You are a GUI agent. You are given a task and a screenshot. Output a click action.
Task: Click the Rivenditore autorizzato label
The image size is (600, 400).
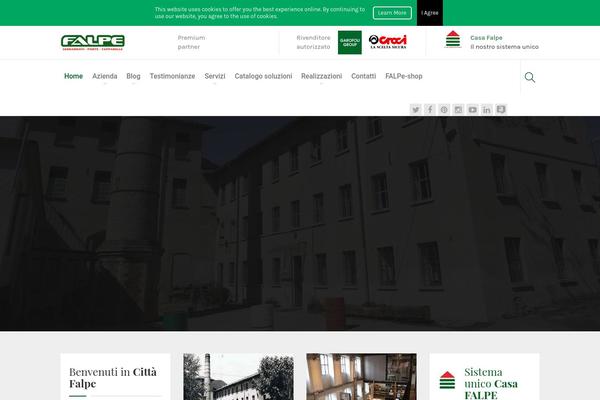[x=313, y=42]
